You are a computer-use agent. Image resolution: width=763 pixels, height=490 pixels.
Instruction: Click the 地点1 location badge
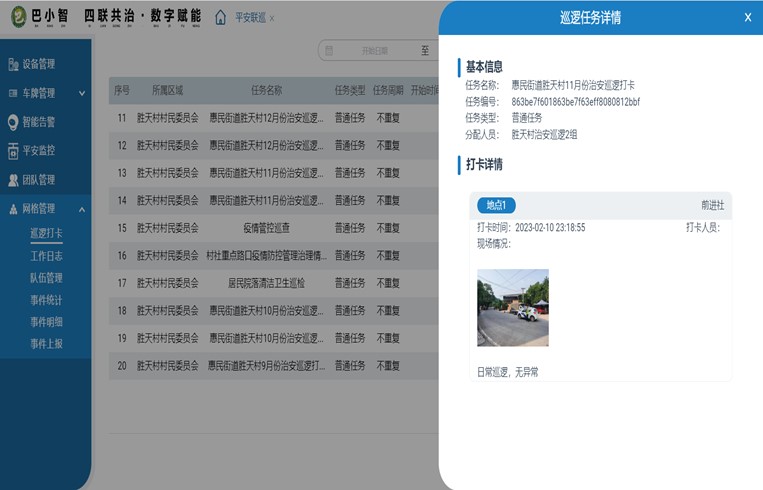click(x=496, y=205)
